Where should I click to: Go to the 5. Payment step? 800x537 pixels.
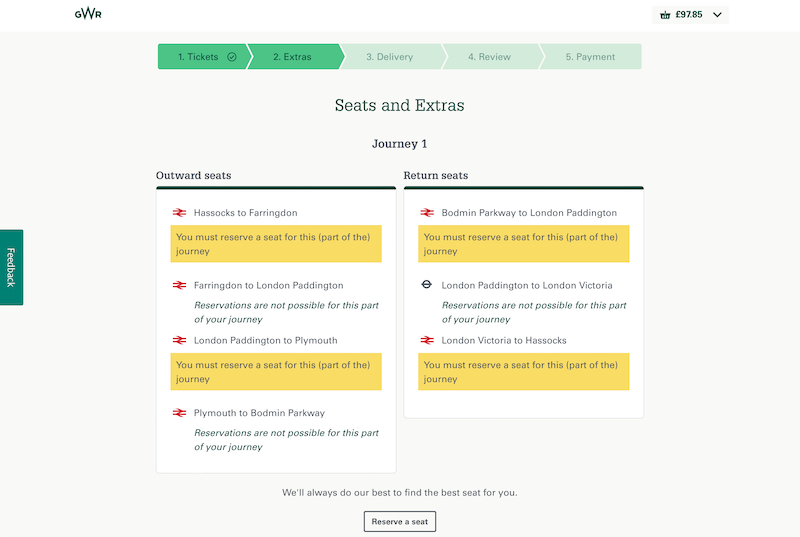pos(590,57)
